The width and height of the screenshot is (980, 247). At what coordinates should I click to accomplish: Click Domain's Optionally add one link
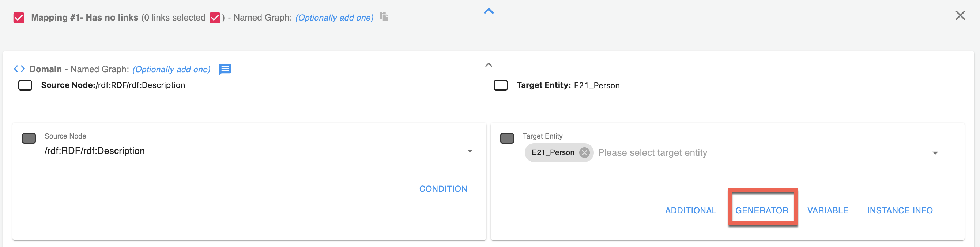pos(171,69)
